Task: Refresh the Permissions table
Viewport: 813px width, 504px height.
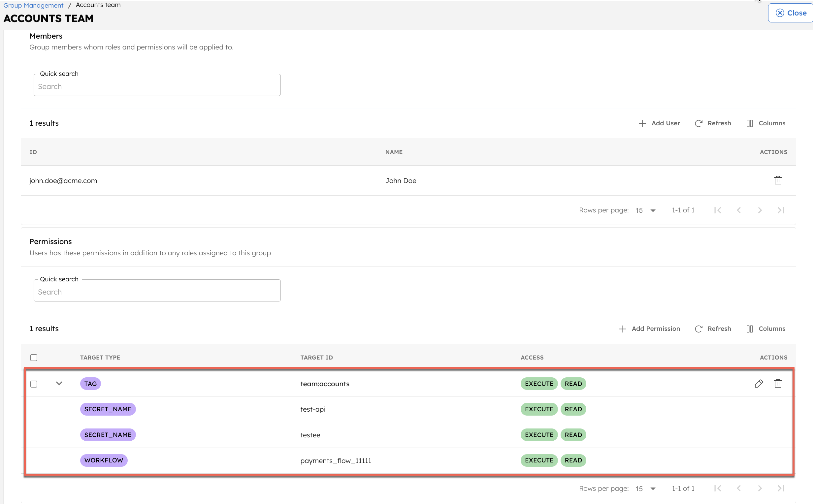Action: click(713, 329)
